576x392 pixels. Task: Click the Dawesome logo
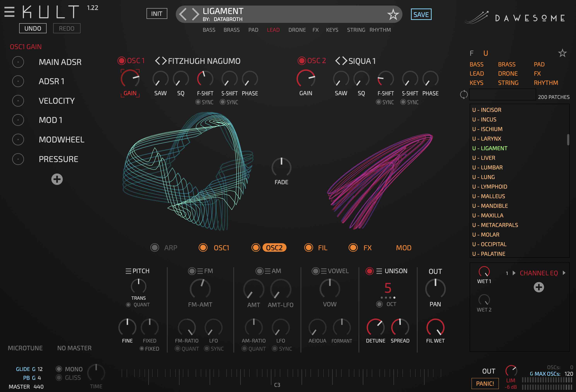(515, 18)
